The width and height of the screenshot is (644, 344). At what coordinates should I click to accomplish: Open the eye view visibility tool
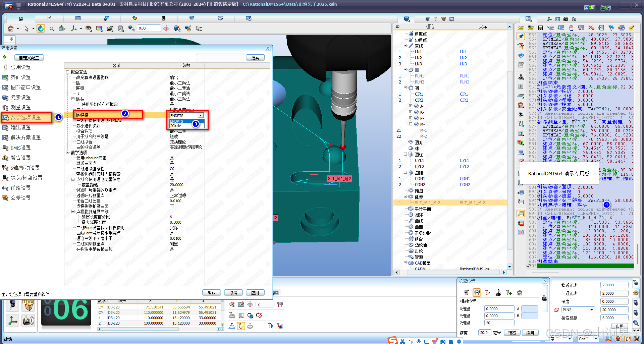88,28
